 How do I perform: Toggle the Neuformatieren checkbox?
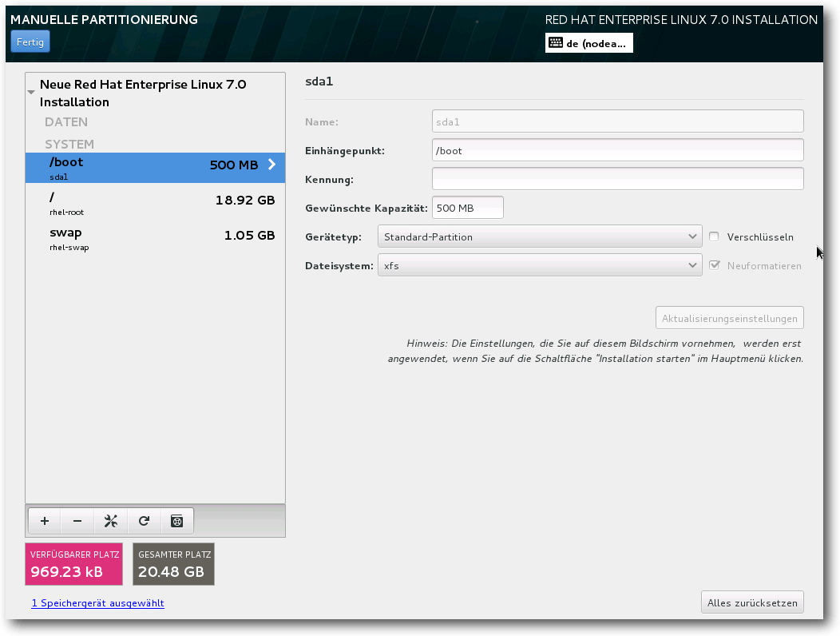(x=714, y=265)
